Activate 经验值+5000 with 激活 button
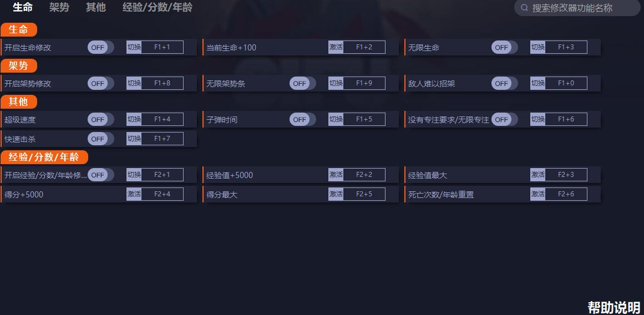 tap(336, 175)
